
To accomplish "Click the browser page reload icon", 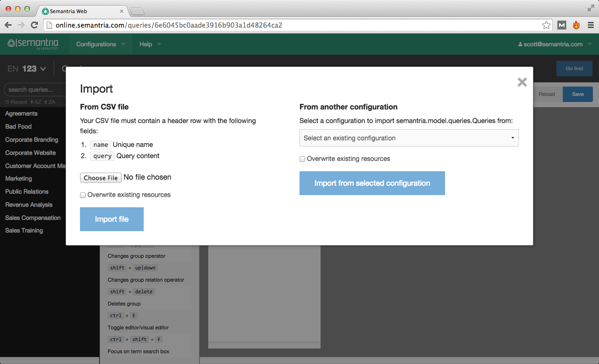I will coord(33,25).
